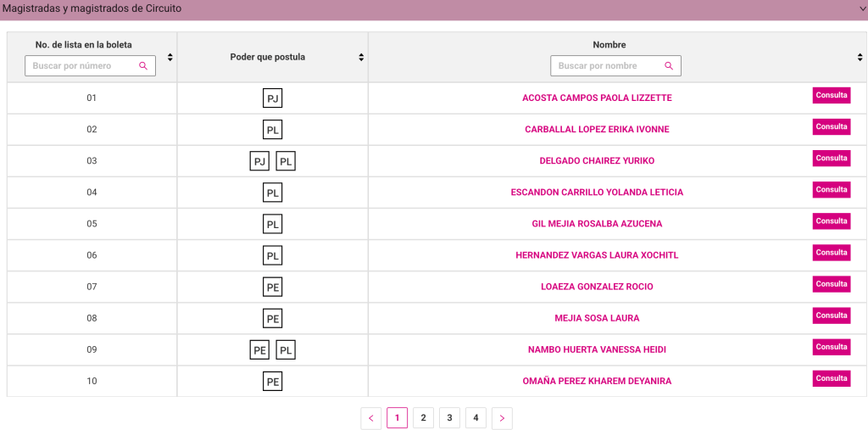Go to page 2 of results
The image size is (868, 430).
[423, 418]
